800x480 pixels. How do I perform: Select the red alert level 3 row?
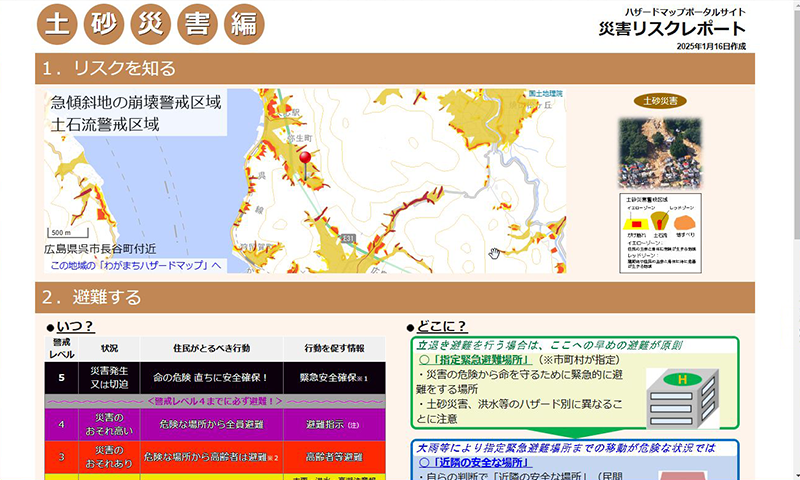(215, 456)
